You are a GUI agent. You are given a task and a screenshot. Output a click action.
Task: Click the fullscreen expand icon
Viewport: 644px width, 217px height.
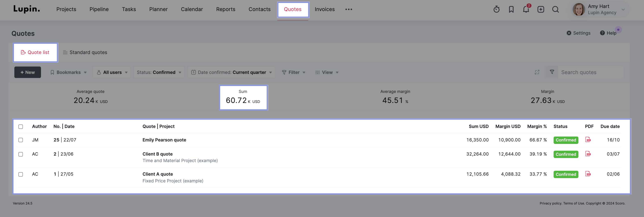[537, 72]
